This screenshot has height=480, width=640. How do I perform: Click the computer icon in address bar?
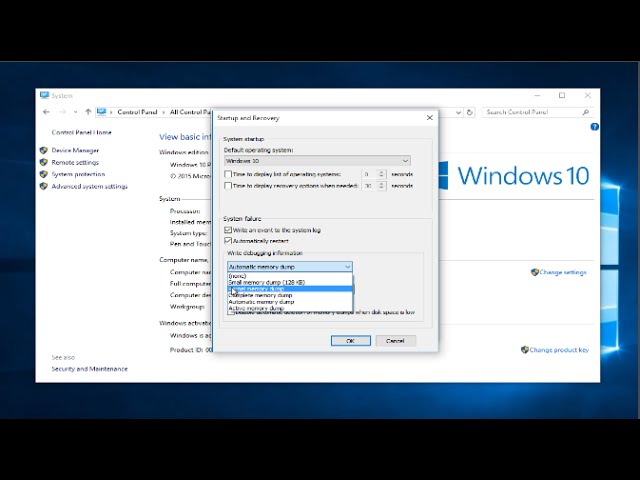coord(102,112)
